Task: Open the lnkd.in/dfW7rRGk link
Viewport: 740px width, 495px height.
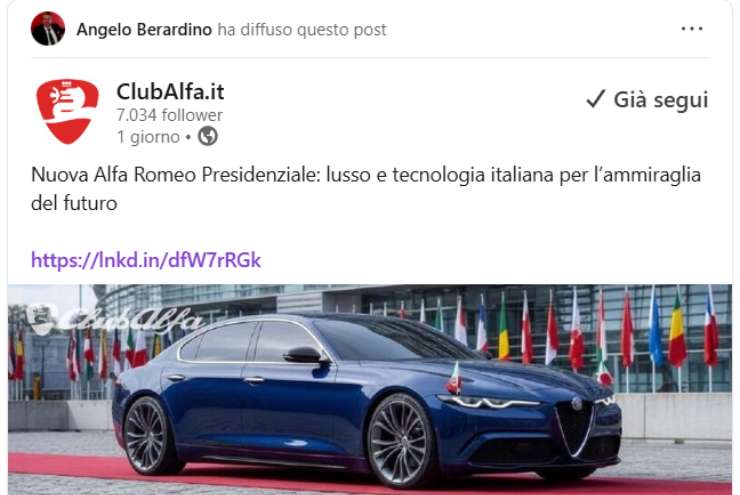Action: point(146,260)
